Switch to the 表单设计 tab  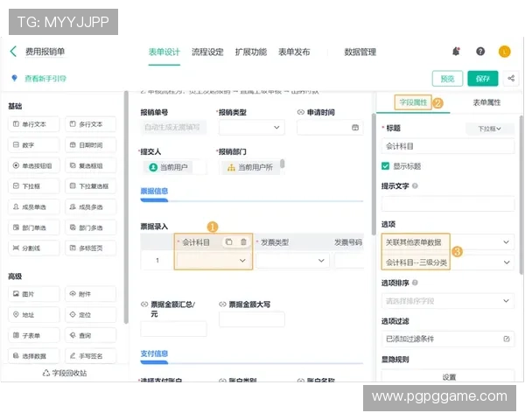pos(164,52)
